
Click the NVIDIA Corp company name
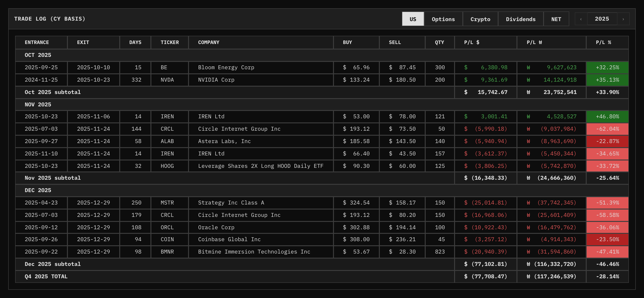216,80
